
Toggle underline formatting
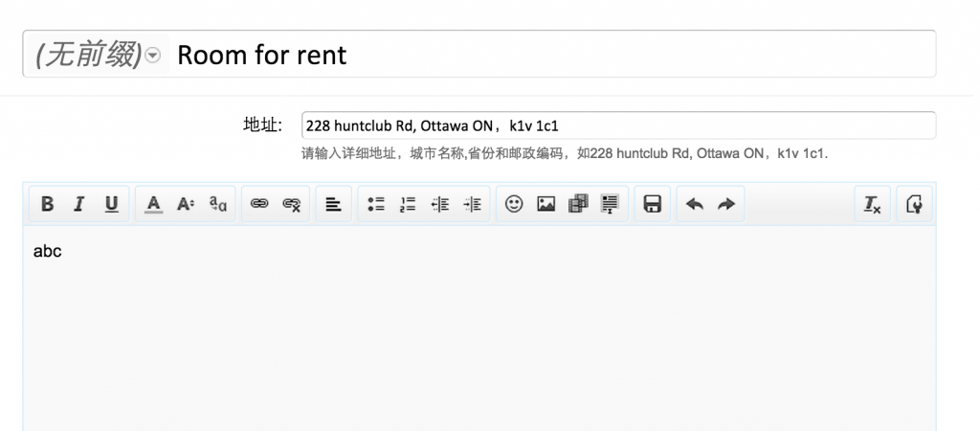coord(111,204)
